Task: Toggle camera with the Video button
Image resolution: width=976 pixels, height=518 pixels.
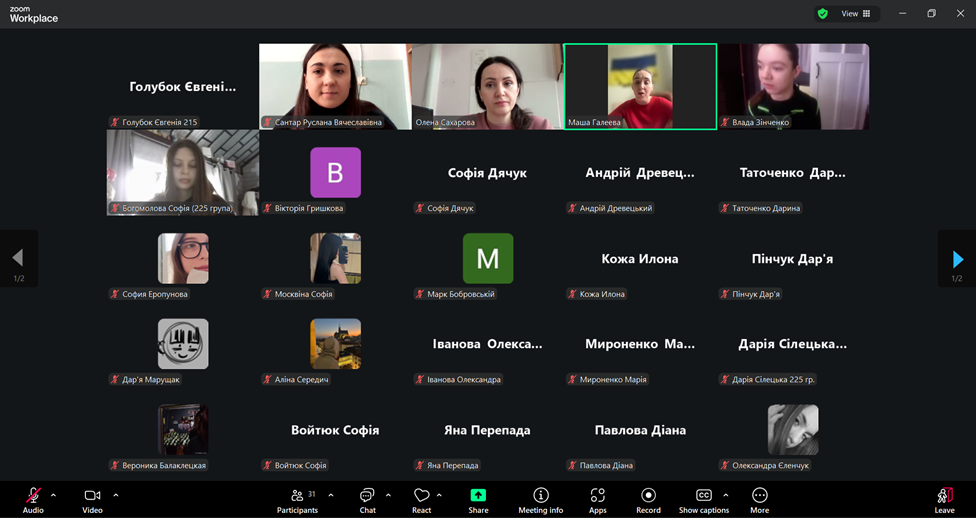Action: pos(92,500)
